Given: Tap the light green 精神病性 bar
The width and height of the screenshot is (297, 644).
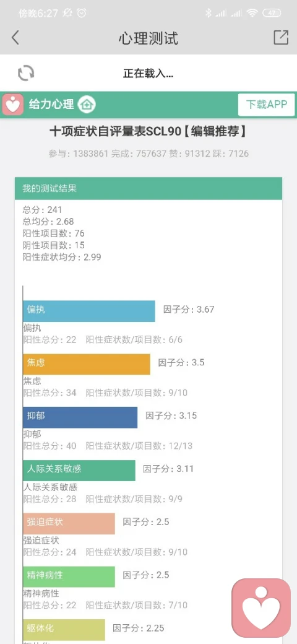Looking at the screenshot, I should [69, 577].
